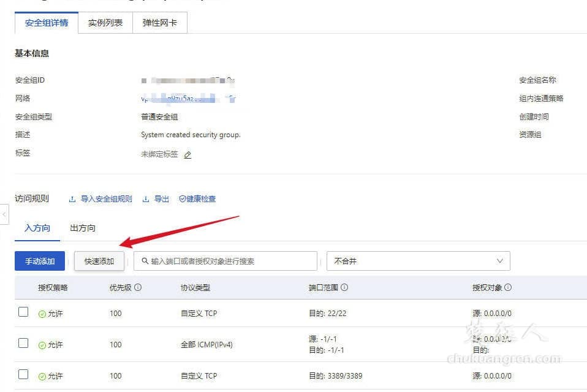This screenshot has width=587, height=392.
Task: Open the 健康检查 health check icon
Action: coord(183,199)
